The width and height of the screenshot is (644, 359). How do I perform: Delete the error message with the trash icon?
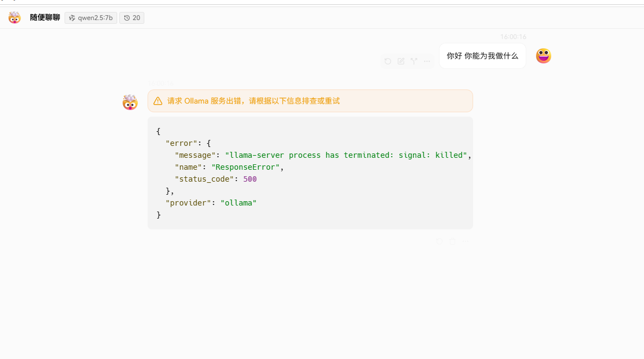coord(452,241)
